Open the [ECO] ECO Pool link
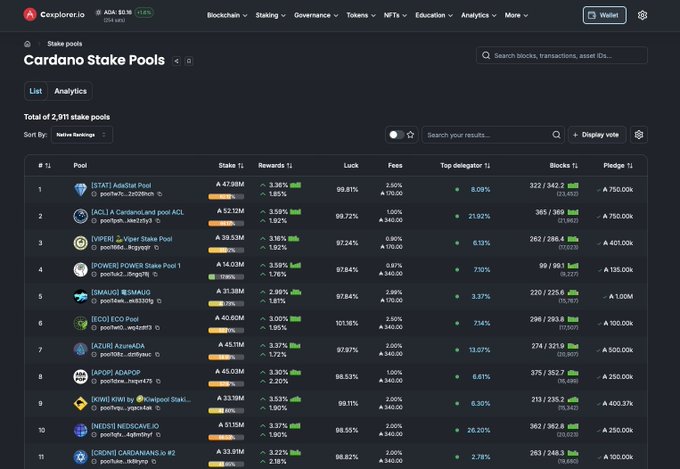 pyautogui.click(x=114, y=319)
